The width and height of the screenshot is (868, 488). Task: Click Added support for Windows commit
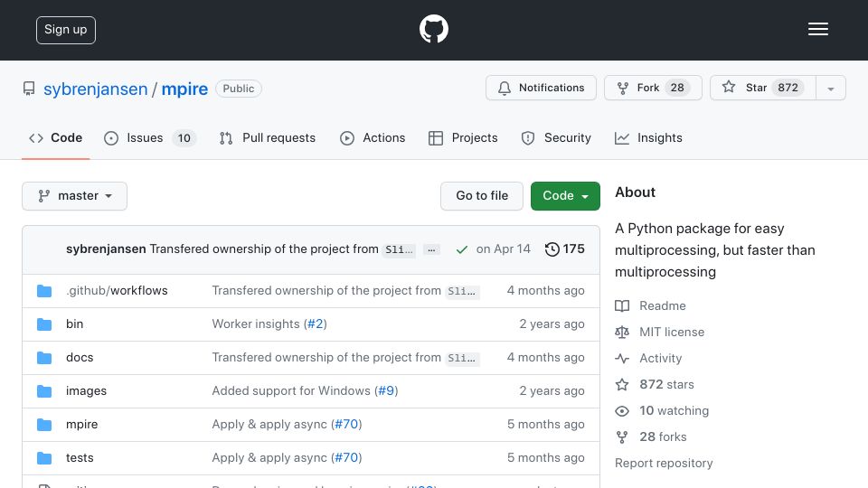click(291, 390)
